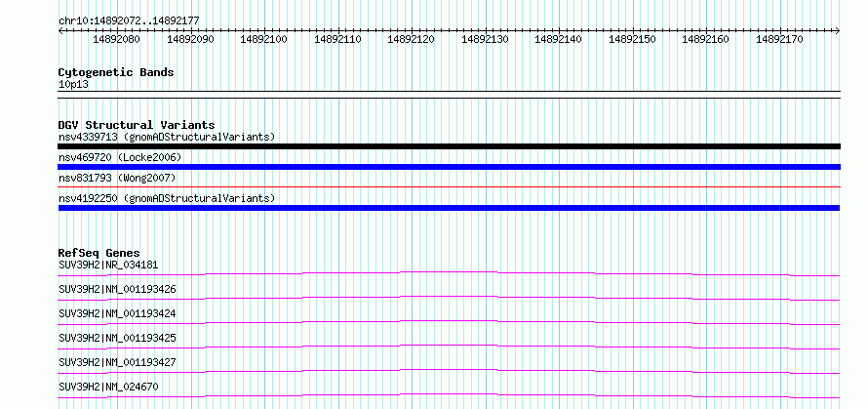Select the 10p13 band label
Viewport: 868px width, 409px height.
(x=73, y=85)
